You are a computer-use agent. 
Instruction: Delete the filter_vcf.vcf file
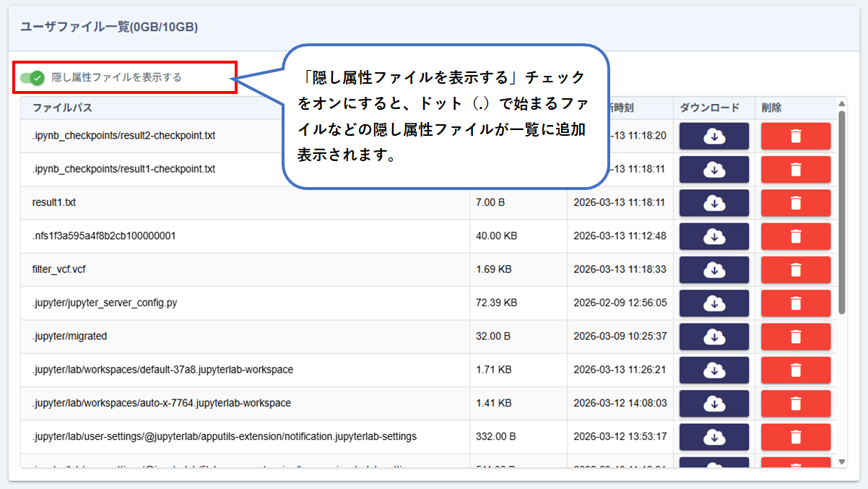tap(795, 269)
